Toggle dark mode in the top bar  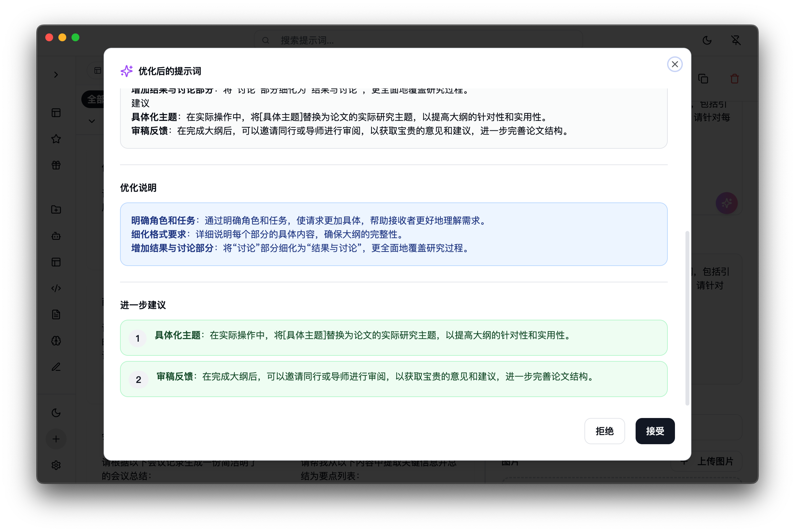click(707, 40)
